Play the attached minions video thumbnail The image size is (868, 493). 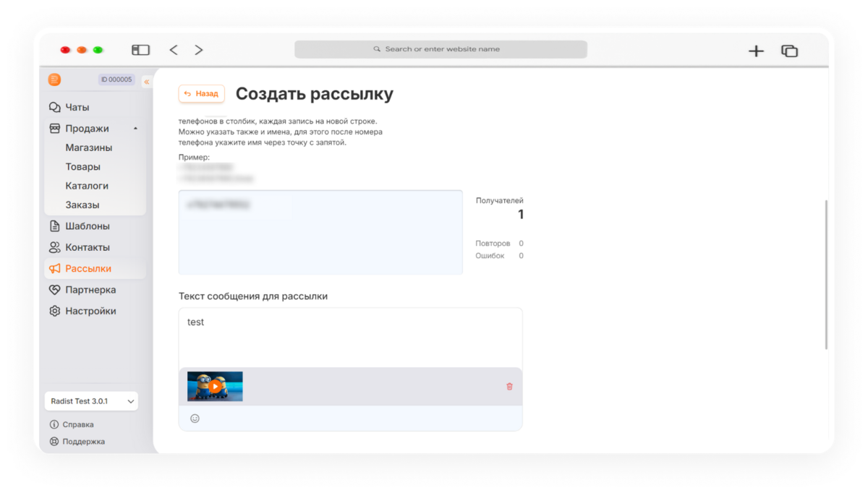tap(215, 387)
